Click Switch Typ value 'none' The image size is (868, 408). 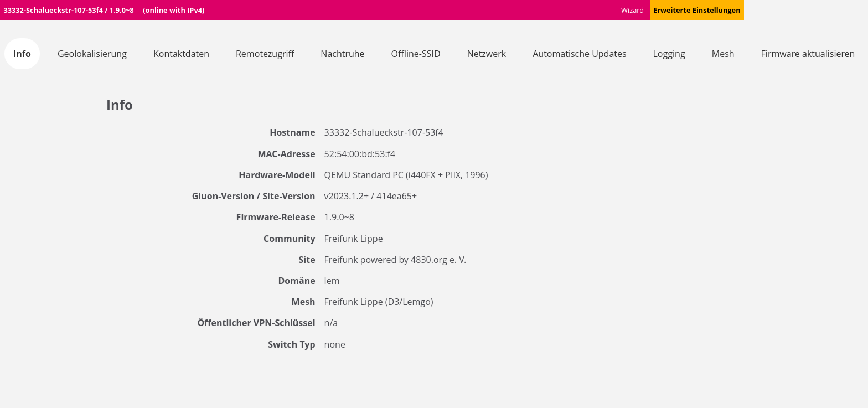point(334,344)
